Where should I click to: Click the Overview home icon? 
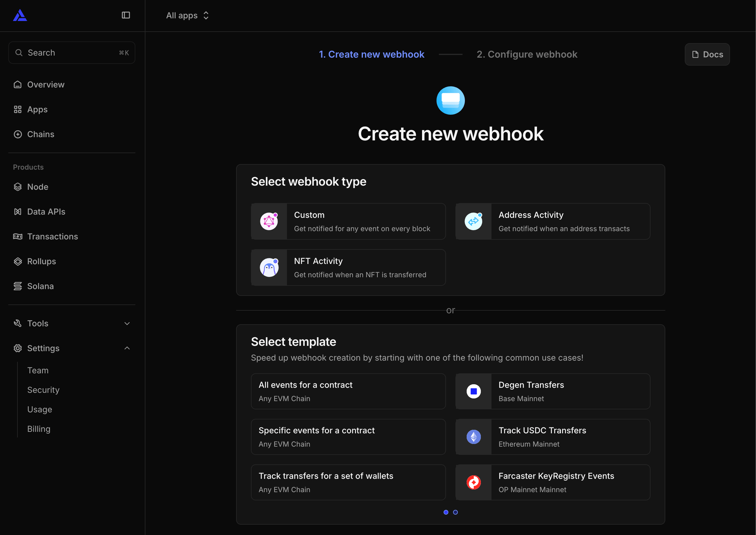(18, 85)
